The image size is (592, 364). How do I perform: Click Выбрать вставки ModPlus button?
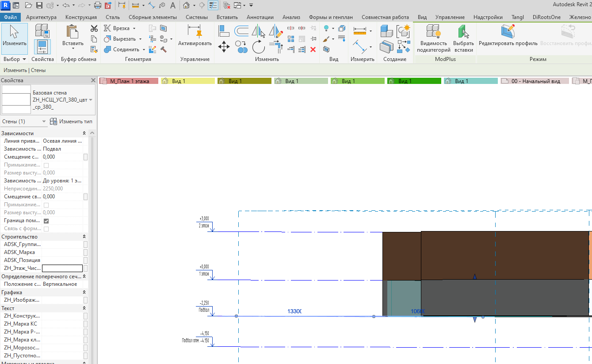tap(463, 38)
